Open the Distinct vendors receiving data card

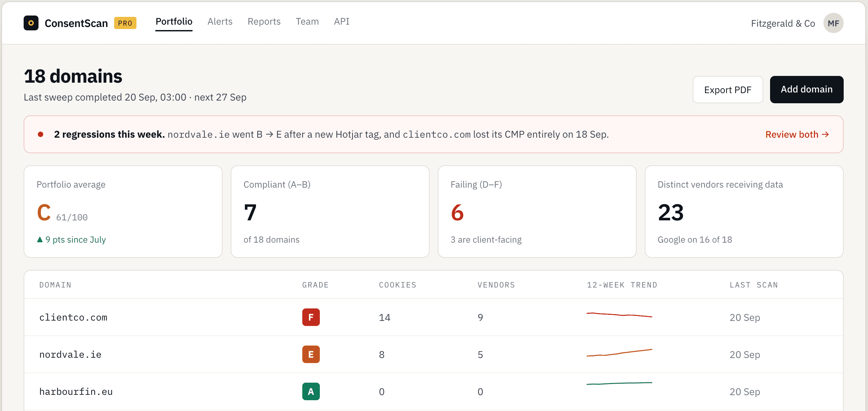coord(744,212)
